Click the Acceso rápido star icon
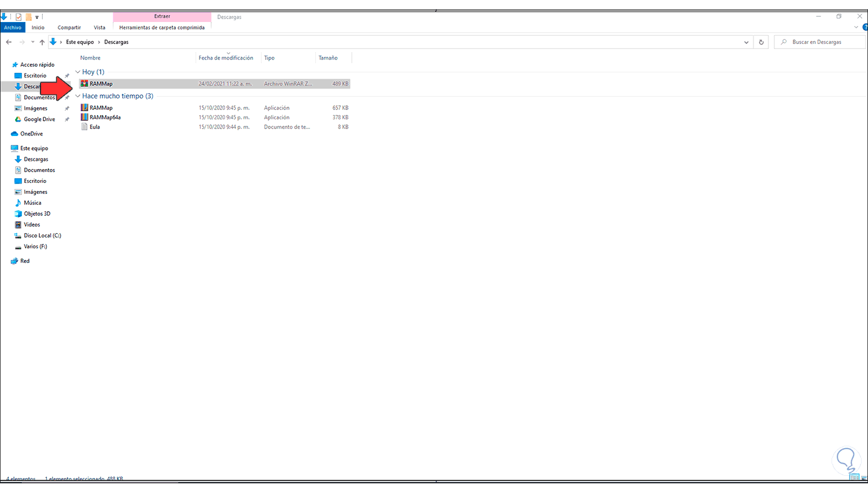Image resolution: width=868 pixels, height=492 pixels. coord(15,65)
